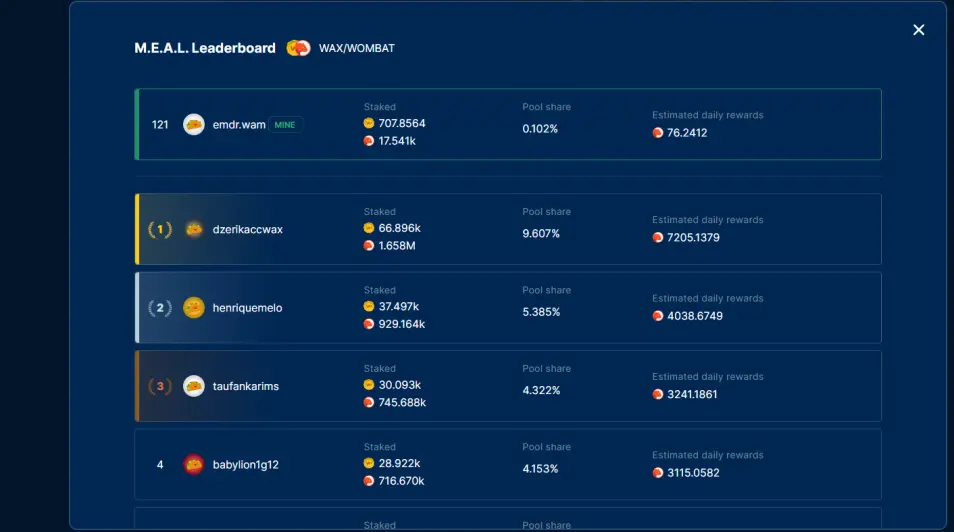Click the WAX/WOMBAT token pair icon

coord(298,48)
